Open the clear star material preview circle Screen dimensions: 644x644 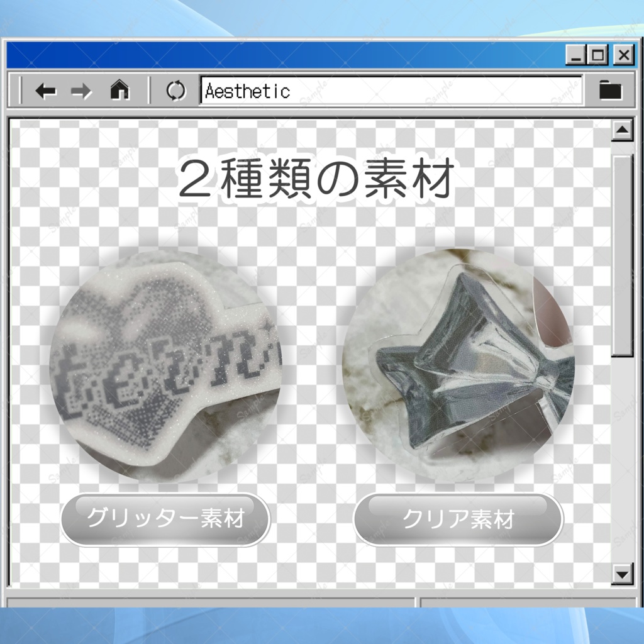coord(460,362)
